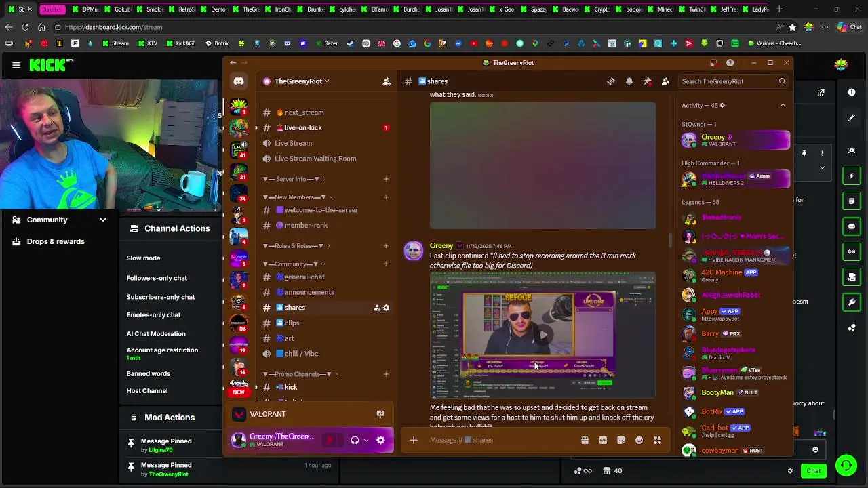The height and width of the screenshot is (488, 868).
Task: Collapse New Members category
Action: pos(296,197)
